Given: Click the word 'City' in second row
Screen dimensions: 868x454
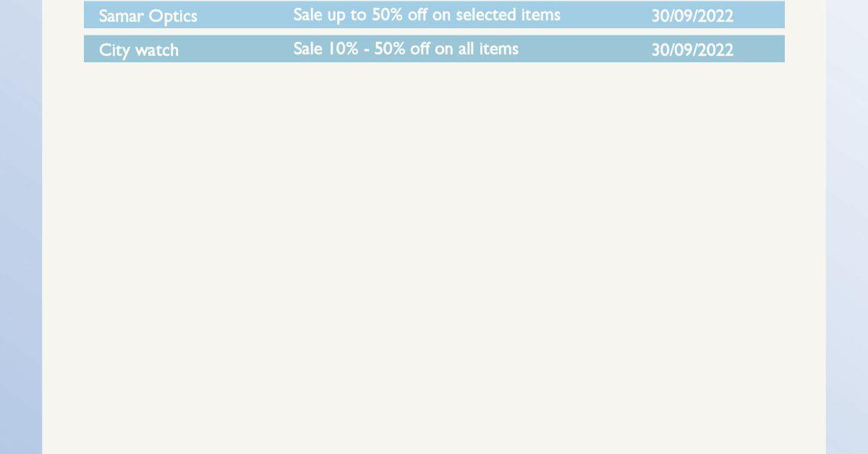Looking at the screenshot, I should click(115, 51).
